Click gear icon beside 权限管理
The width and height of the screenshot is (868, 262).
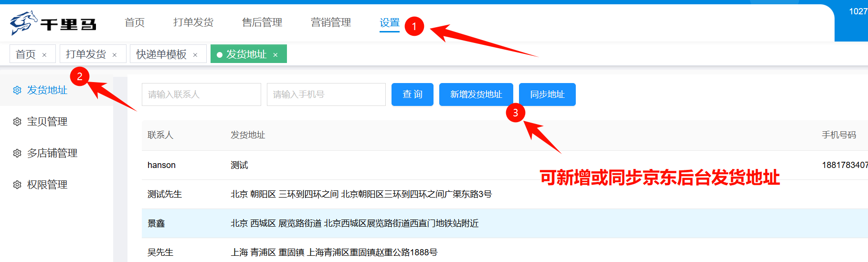click(17, 185)
